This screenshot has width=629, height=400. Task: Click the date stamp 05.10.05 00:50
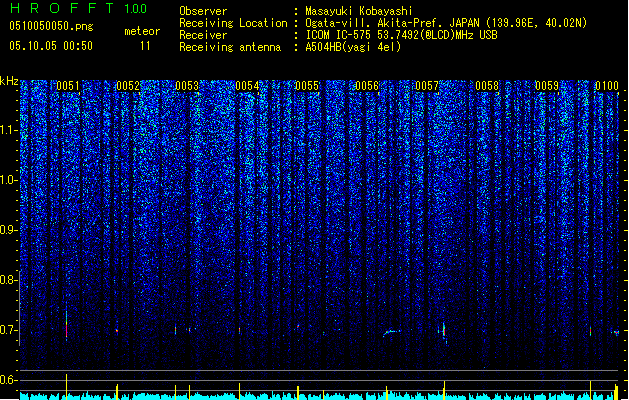point(51,46)
